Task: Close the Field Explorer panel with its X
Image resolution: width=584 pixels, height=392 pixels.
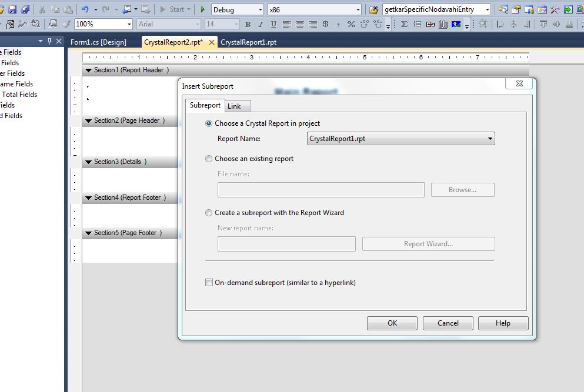Action: pos(59,41)
